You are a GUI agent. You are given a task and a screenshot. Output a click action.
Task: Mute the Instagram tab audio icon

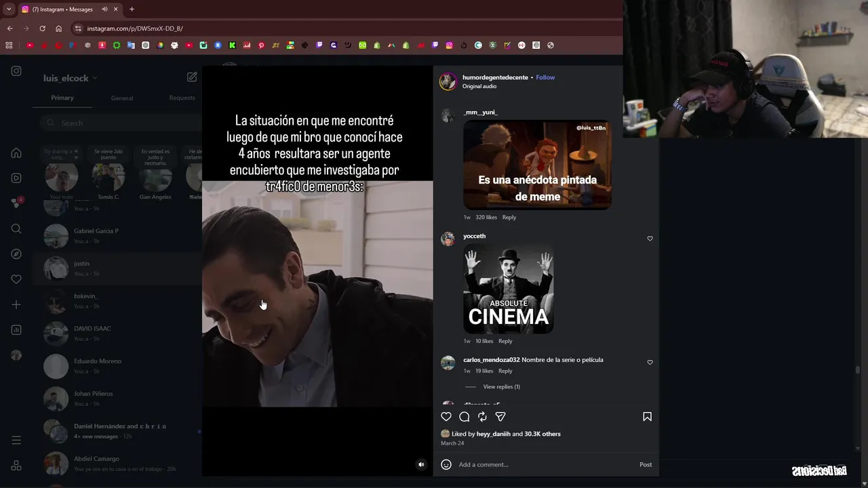pos(104,9)
